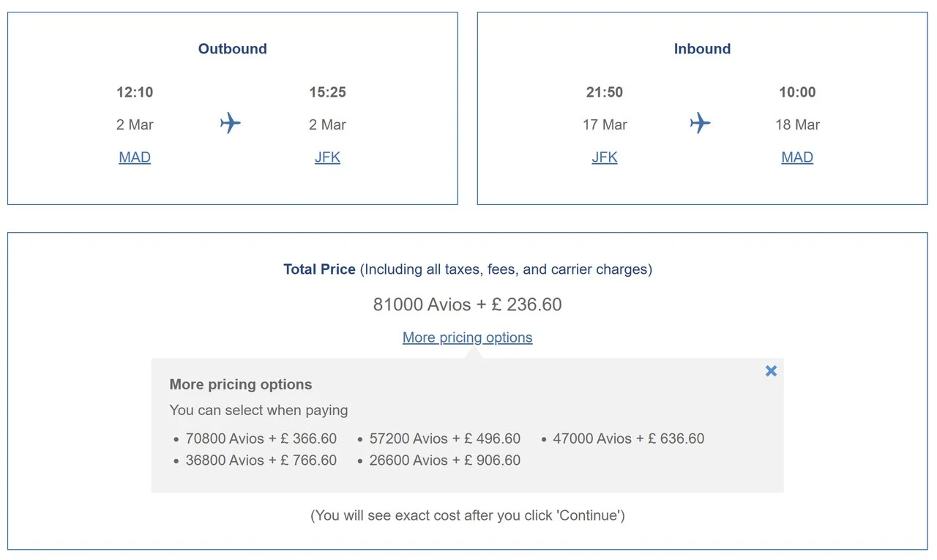The image size is (937, 560).
Task: Click the 81000 Avios + £ 236.60 total
Action: [x=468, y=305]
